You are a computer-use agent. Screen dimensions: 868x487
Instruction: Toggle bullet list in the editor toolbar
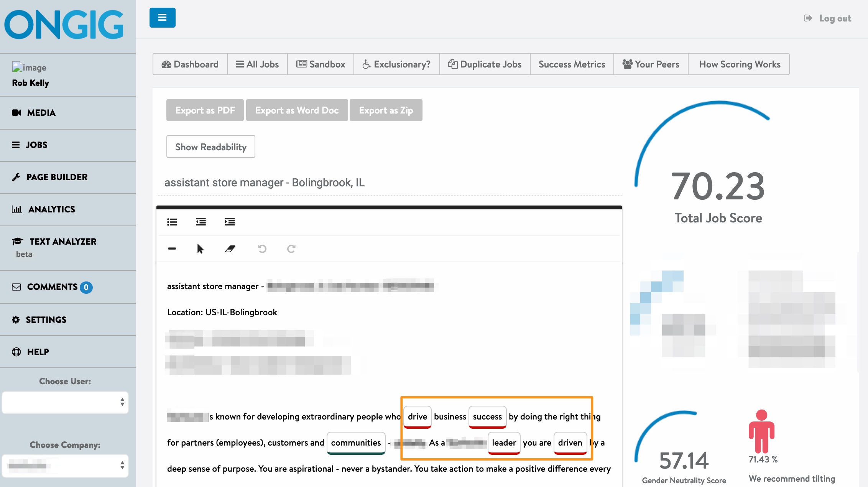(172, 222)
